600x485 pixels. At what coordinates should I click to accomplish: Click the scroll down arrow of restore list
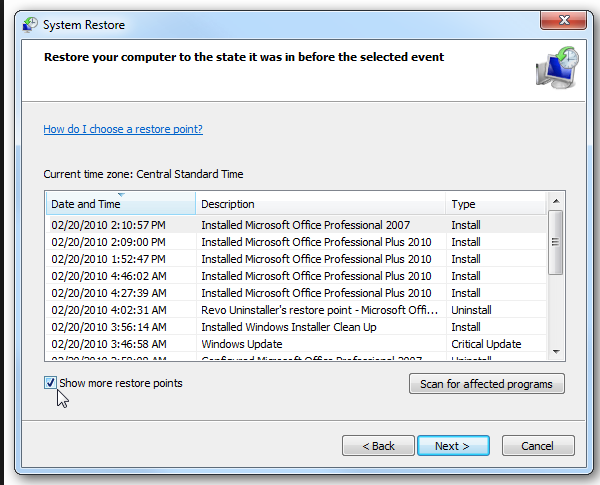(556, 352)
